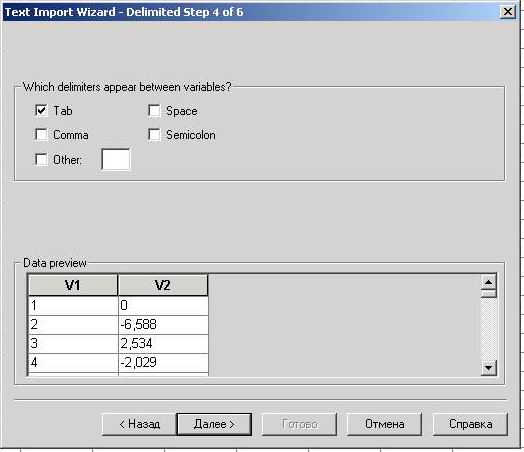Click the V1 cell with value 2

[73, 325]
